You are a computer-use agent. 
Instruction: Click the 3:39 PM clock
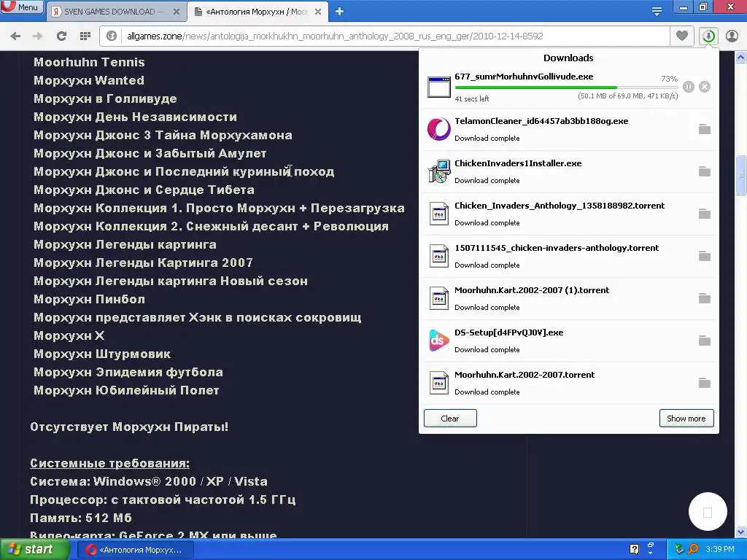point(720,550)
